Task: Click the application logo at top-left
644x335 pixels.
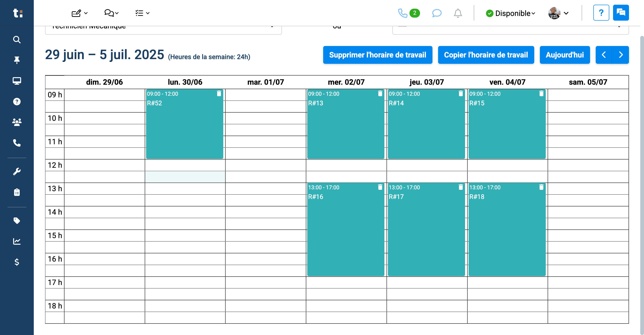Action: [x=18, y=13]
